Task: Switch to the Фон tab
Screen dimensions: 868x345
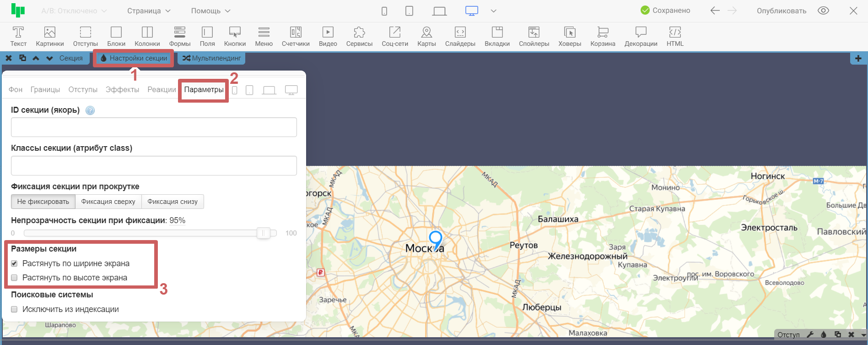Action: 16,89
